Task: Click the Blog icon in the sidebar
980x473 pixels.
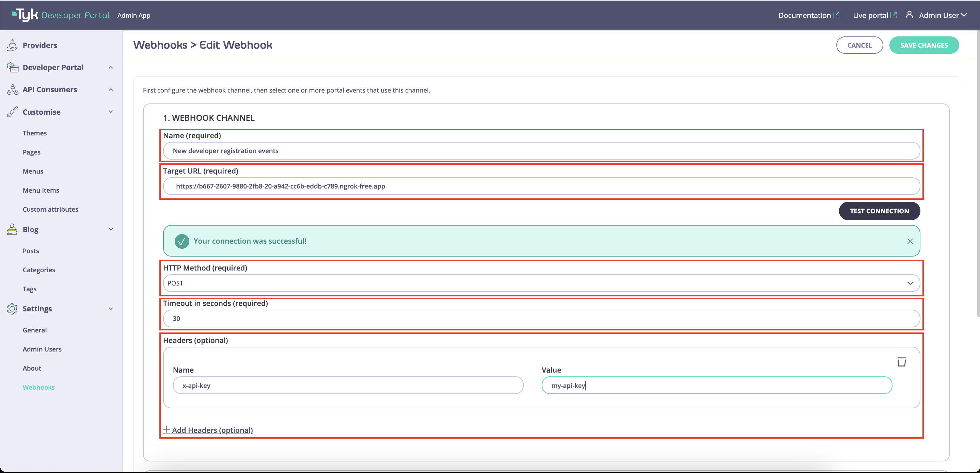Action: click(x=12, y=229)
